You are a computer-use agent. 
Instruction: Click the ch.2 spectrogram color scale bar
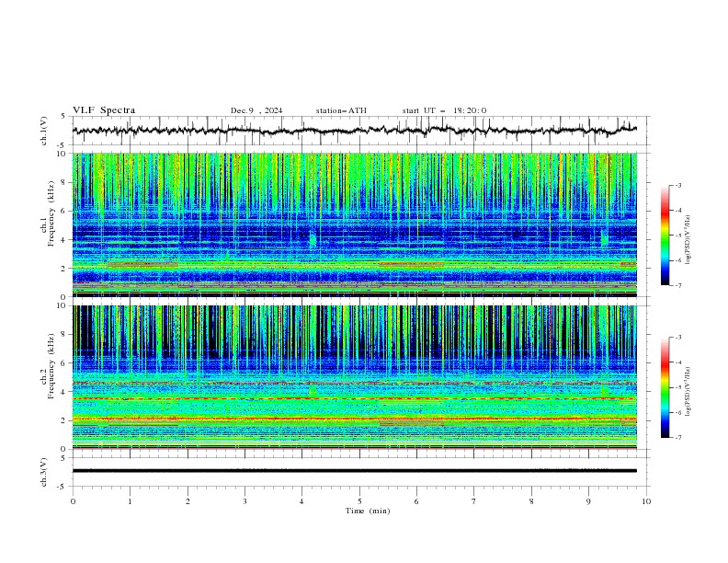[x=665, y=387]
